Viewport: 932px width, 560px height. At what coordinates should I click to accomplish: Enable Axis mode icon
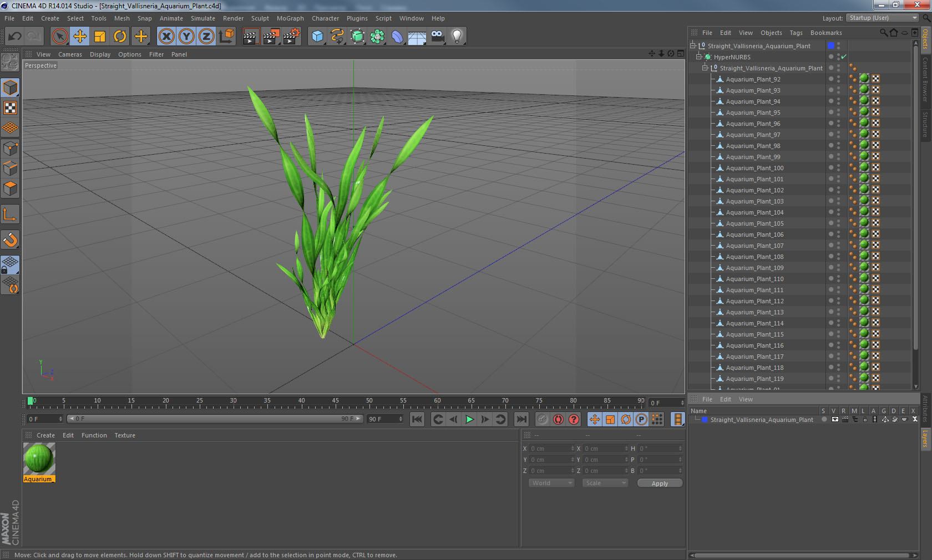coord(10,214)
